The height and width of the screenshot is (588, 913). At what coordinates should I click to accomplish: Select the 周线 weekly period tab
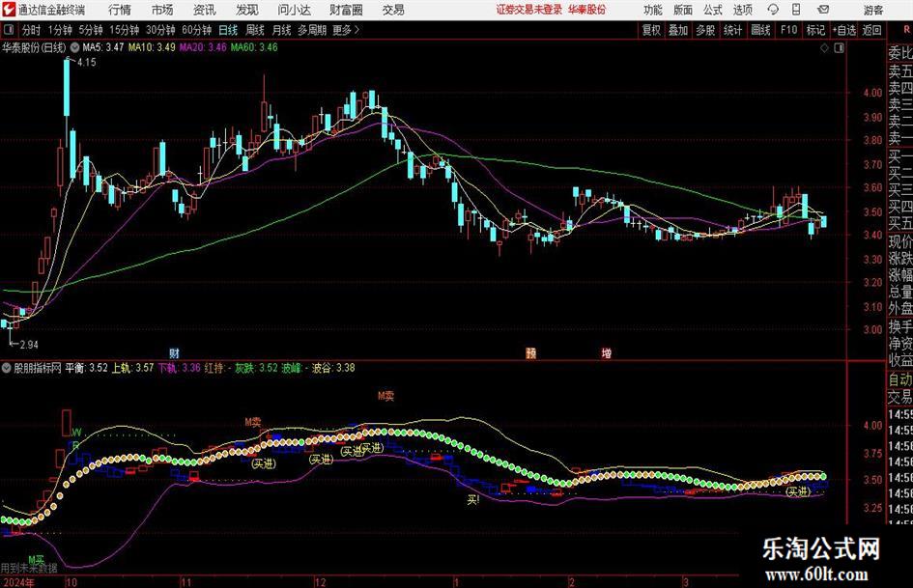[255, 30]
